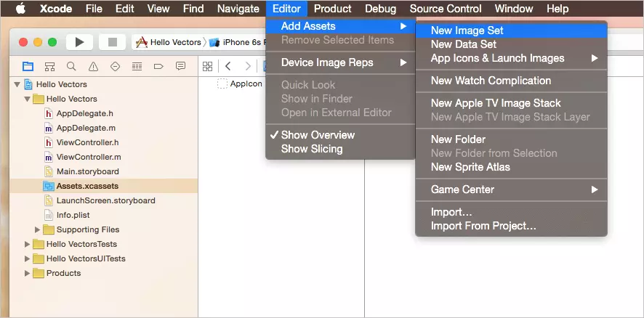Go back with the left chevron
This screenshot has height=318, width=644.
pyautogui.click(x=228, y=66)
